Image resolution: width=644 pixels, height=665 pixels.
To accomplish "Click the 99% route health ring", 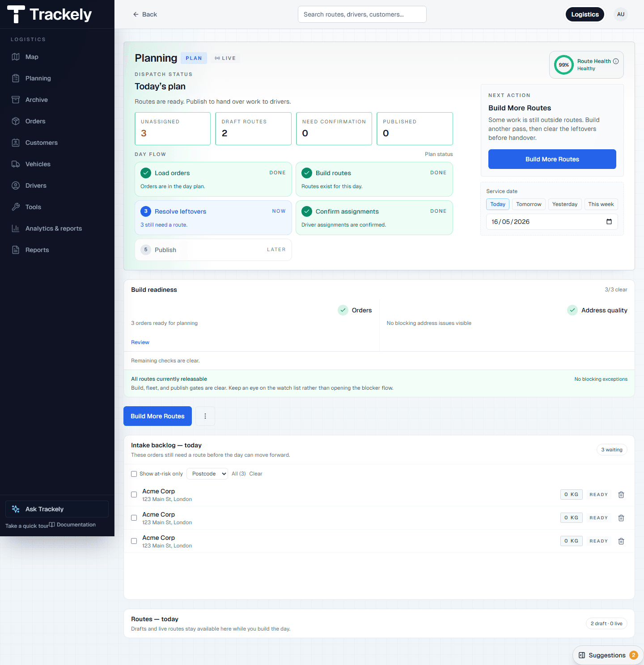I will (x=564, y=65).
